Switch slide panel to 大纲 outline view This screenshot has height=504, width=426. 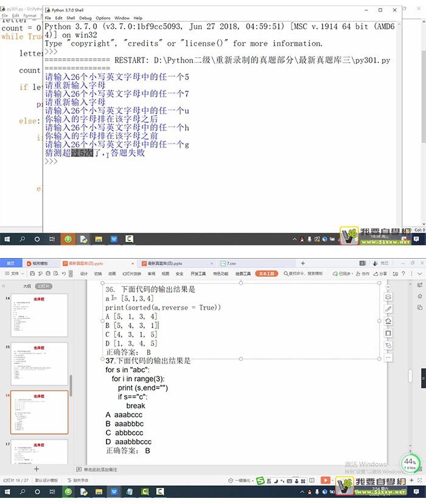[x=27, y=285]
